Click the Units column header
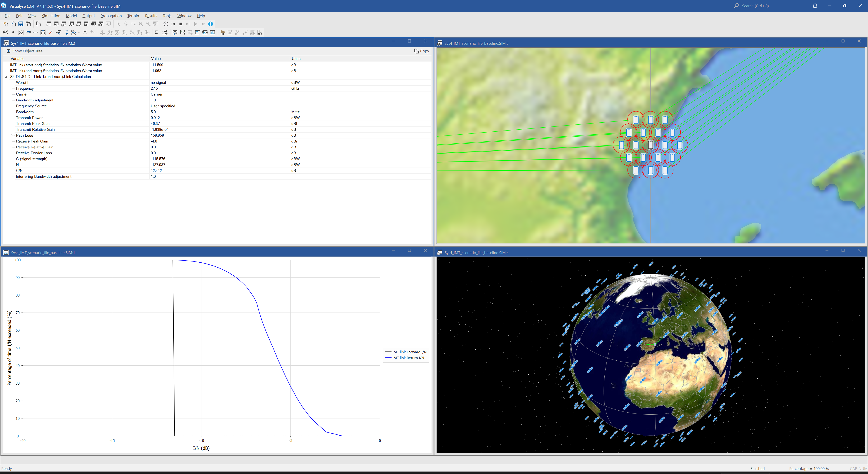868x474 pixels. tap(361, 58)
